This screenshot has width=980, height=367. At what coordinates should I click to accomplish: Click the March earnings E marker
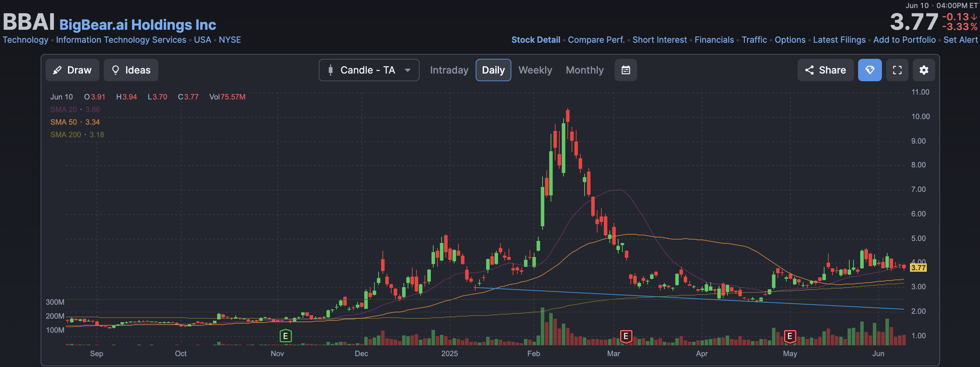(626, 336)
